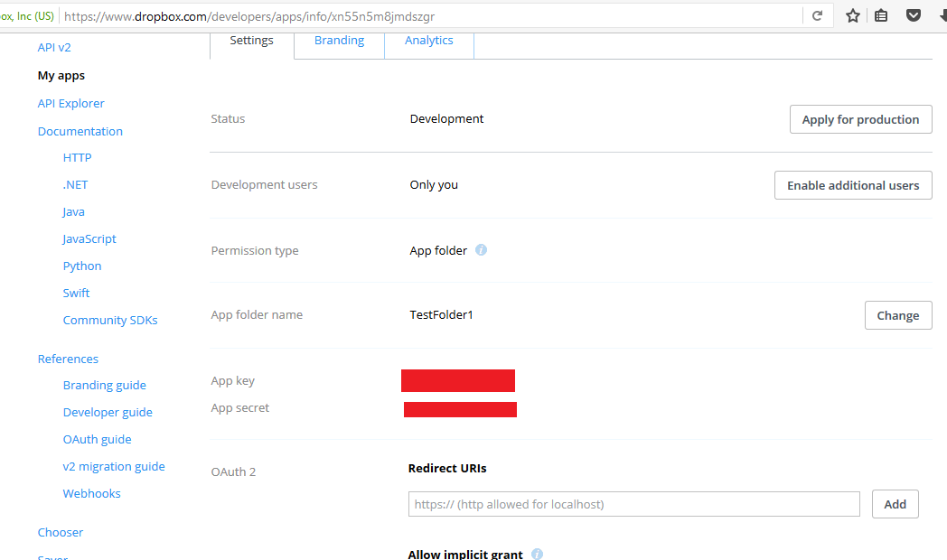This screenshot has height=560, width=947.
Task: Reload the current page
Action: 817,15
